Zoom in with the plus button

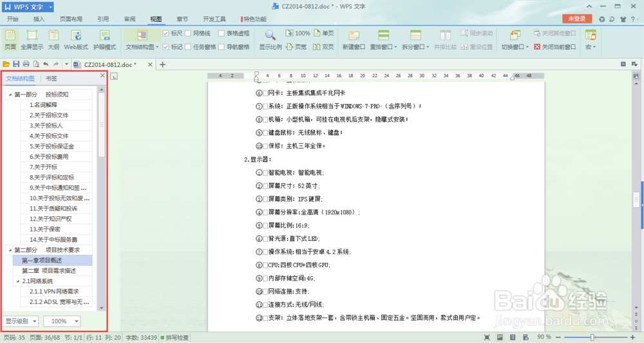coord(632,337)
